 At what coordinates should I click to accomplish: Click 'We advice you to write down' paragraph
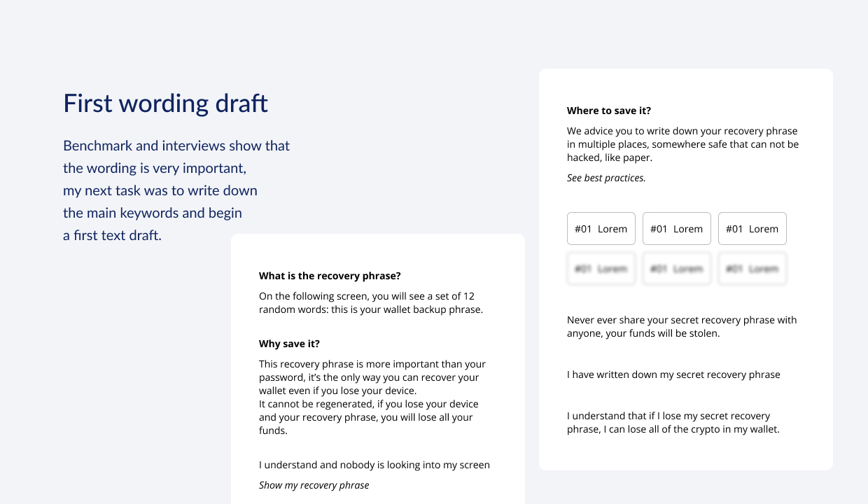(x=682, y=144)
